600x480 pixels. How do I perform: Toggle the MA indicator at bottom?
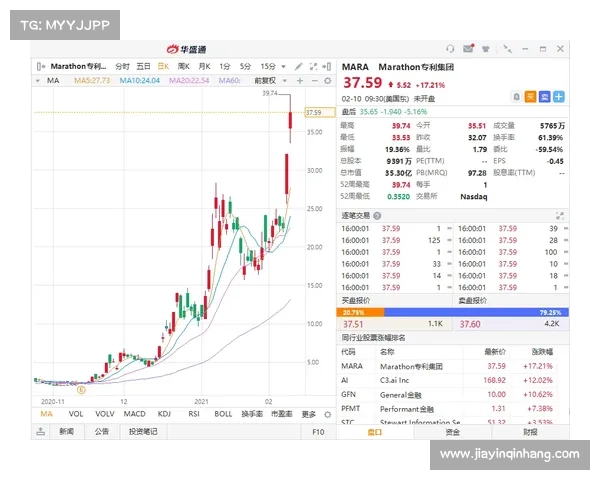[46, 414]
